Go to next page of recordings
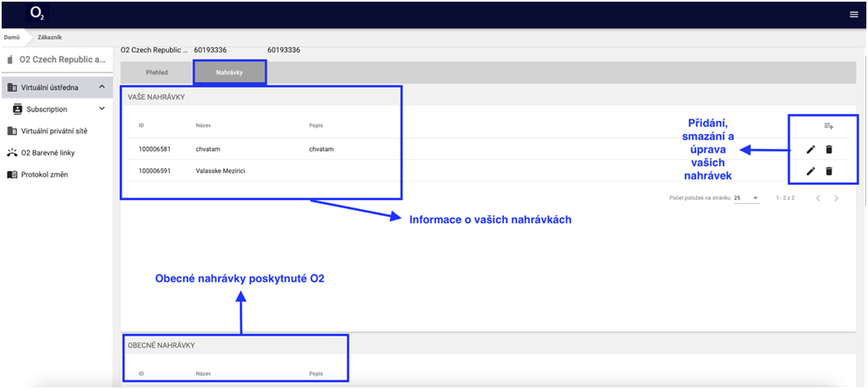The width and height of the screenshot is (868, 389). [836, 198]
